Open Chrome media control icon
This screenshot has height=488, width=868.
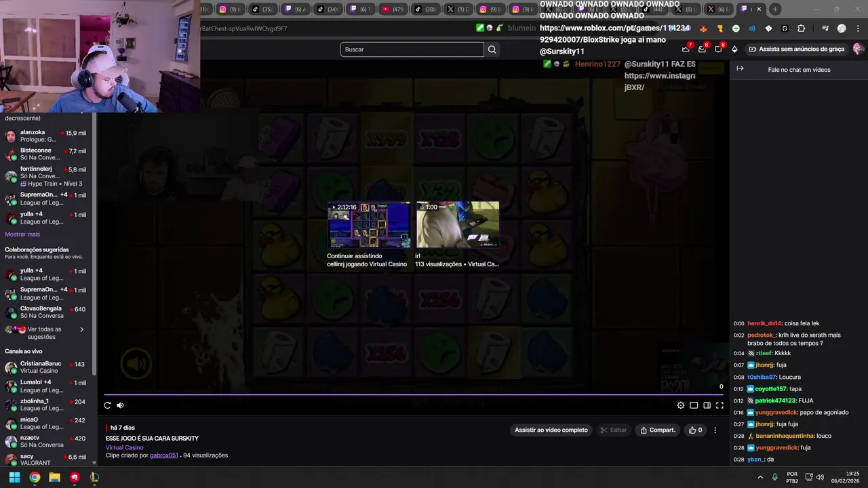click(x=825, y=28)
